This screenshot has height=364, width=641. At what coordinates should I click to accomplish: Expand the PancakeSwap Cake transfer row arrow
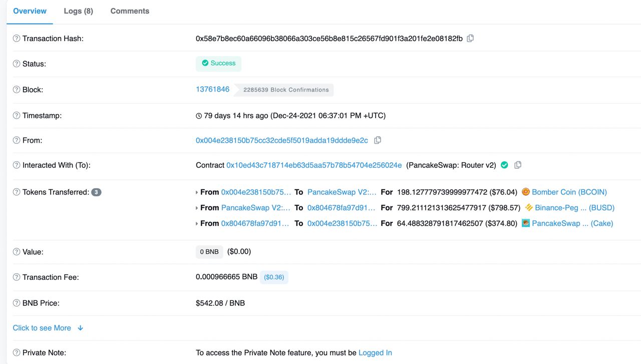[197, 223]
